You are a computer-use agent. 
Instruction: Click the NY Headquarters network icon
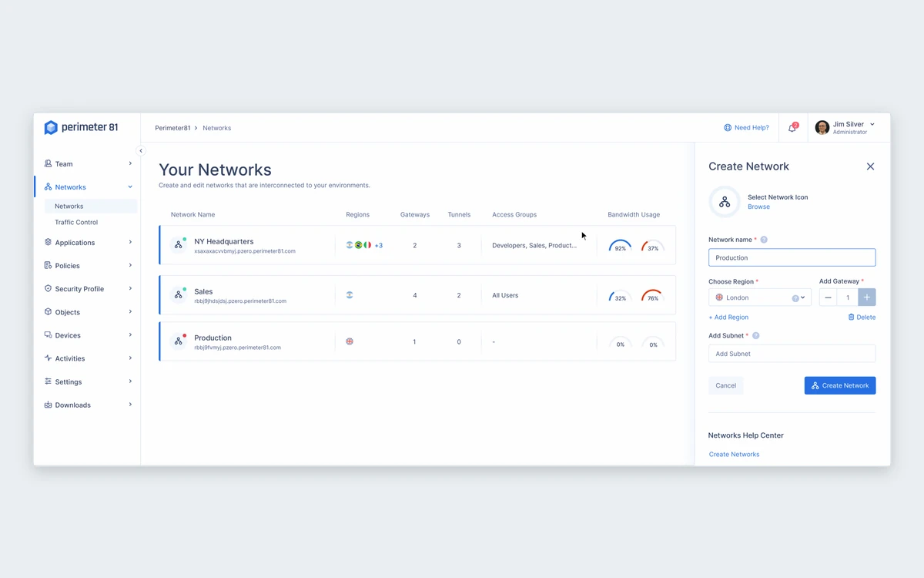pyautogui.click(x=178, y=245)
